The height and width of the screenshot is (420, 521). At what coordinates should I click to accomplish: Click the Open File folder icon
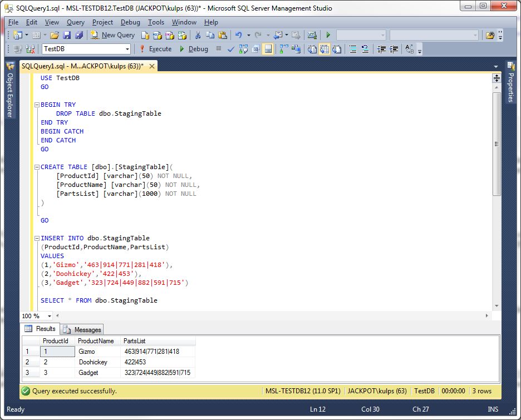click(54, 35)
